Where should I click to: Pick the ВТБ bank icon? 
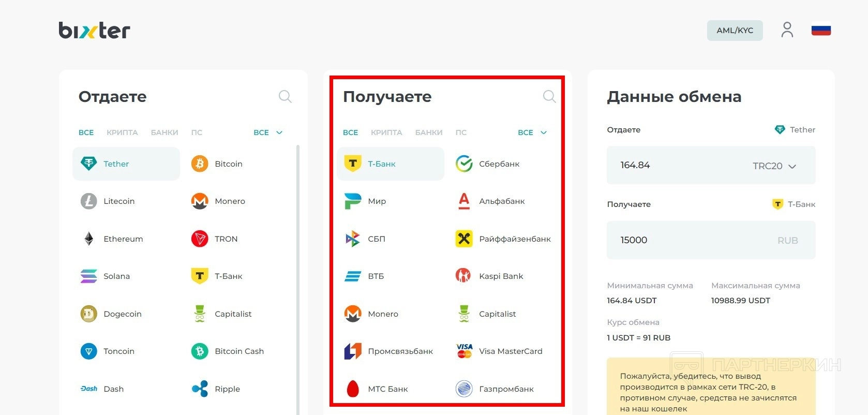point(353,276)
